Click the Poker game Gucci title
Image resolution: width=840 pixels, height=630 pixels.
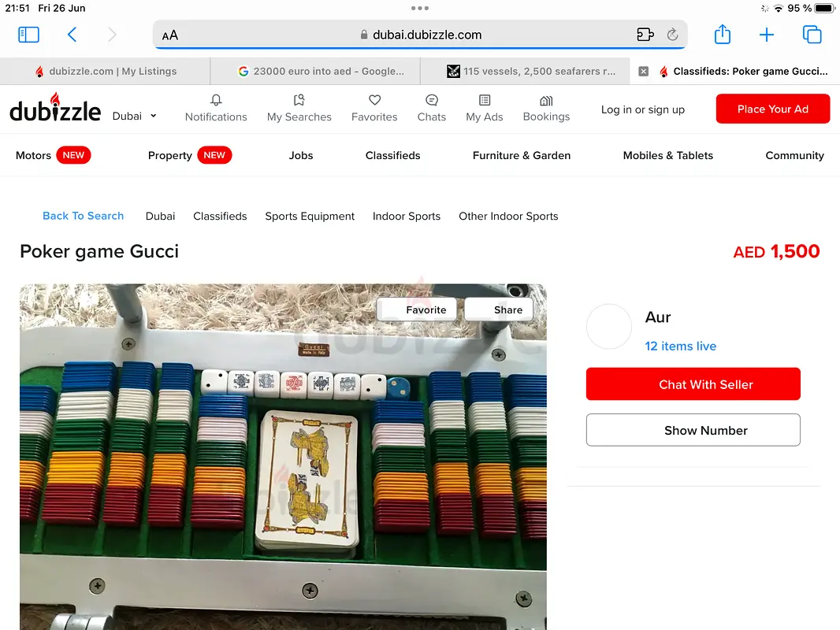tap(99, 251)
